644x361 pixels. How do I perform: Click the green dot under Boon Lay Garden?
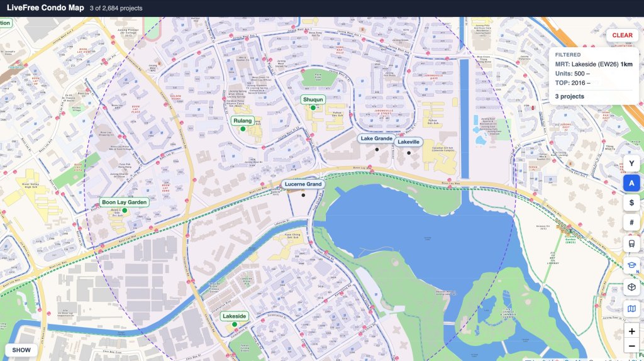tap(125, 210)
